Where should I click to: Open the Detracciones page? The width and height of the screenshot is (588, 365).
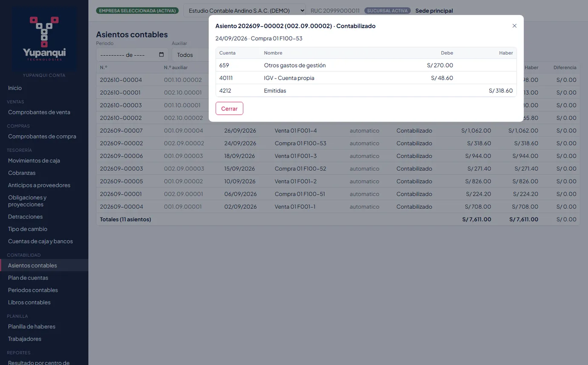point(26,217)
